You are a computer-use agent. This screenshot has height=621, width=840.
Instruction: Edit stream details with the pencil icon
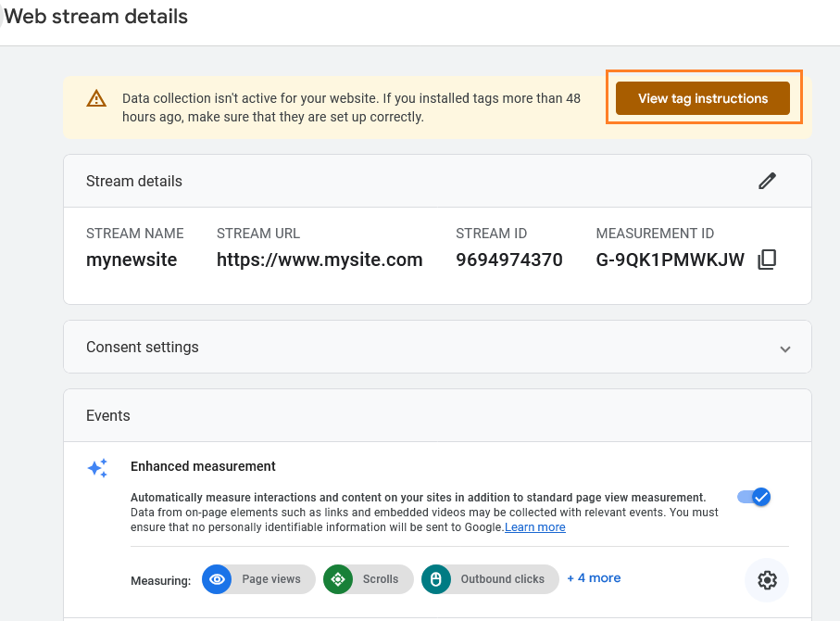tap(767, 182)
